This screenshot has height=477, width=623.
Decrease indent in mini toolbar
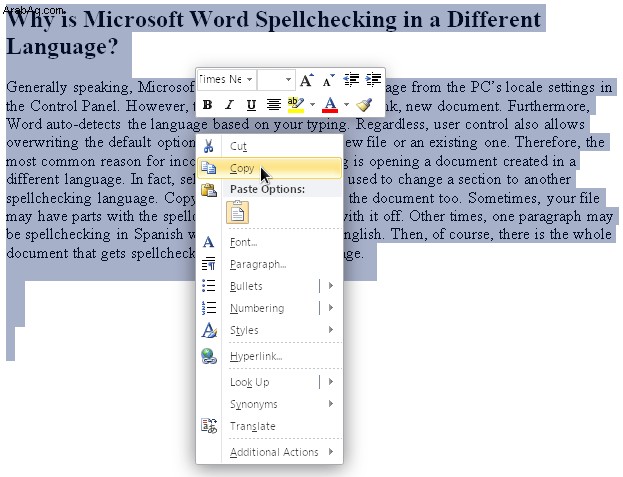(351, 79)
